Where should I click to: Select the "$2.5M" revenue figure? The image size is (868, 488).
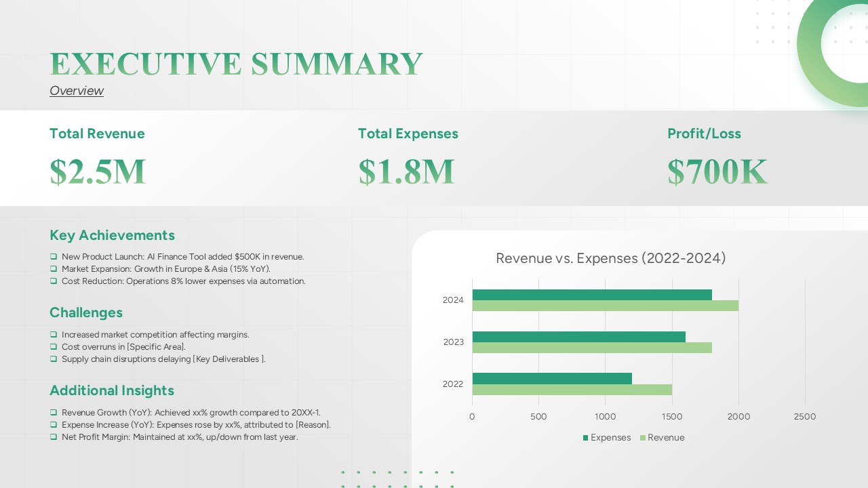(x=98, y=171)
